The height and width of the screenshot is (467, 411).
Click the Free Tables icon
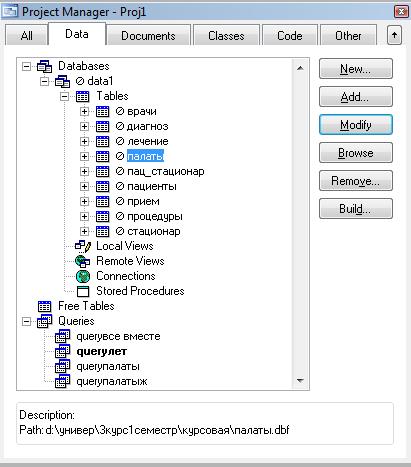[x=44, y=306]
